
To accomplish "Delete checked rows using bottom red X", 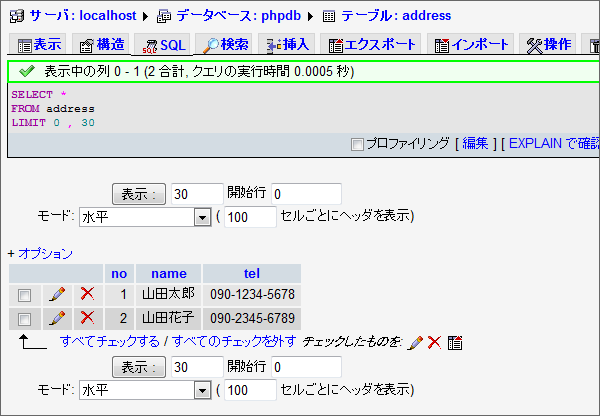I will pos(434,342).
